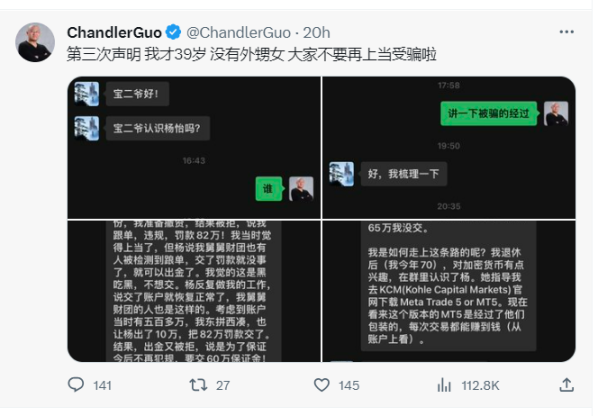Click the blue verified badge

pyautogui.click(x=173, y=32)
